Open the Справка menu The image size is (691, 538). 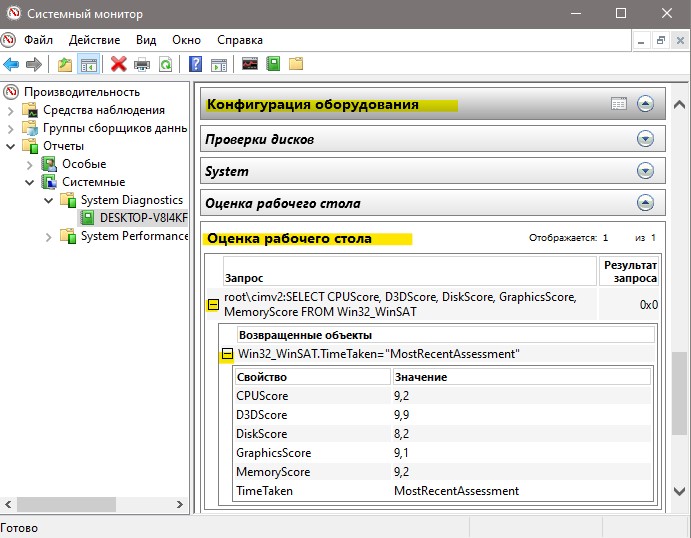240,40
